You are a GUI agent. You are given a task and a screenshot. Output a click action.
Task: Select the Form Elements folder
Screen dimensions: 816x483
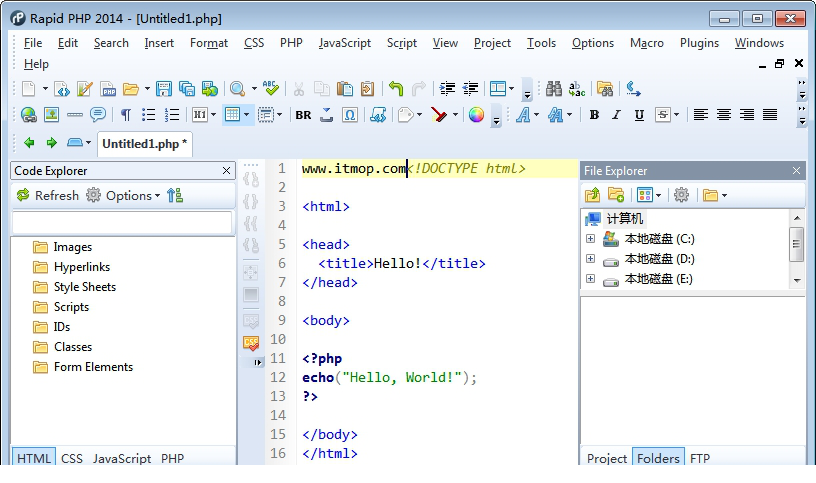point(94,367)
